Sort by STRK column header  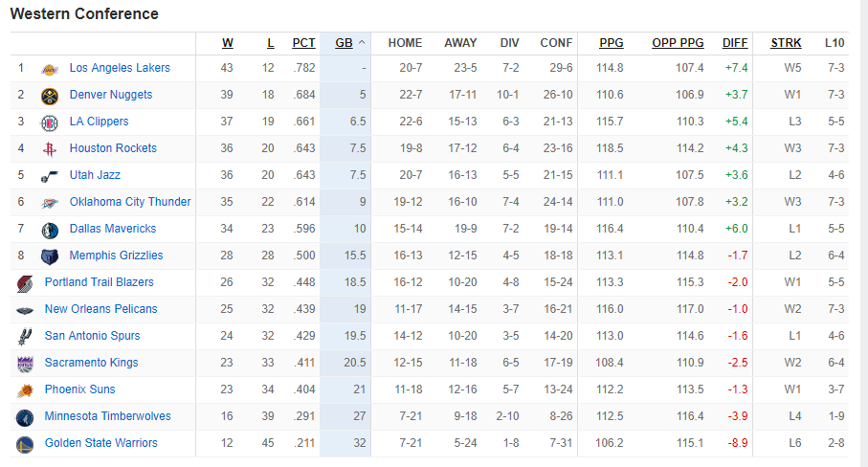[x=786, y=43]
